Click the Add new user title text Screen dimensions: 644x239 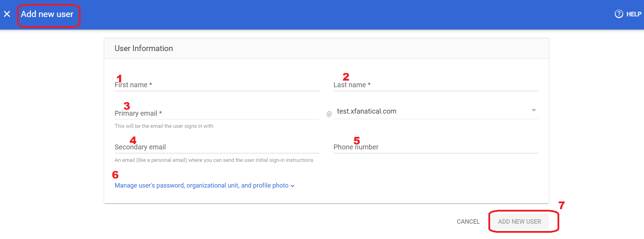click(48, 14)
